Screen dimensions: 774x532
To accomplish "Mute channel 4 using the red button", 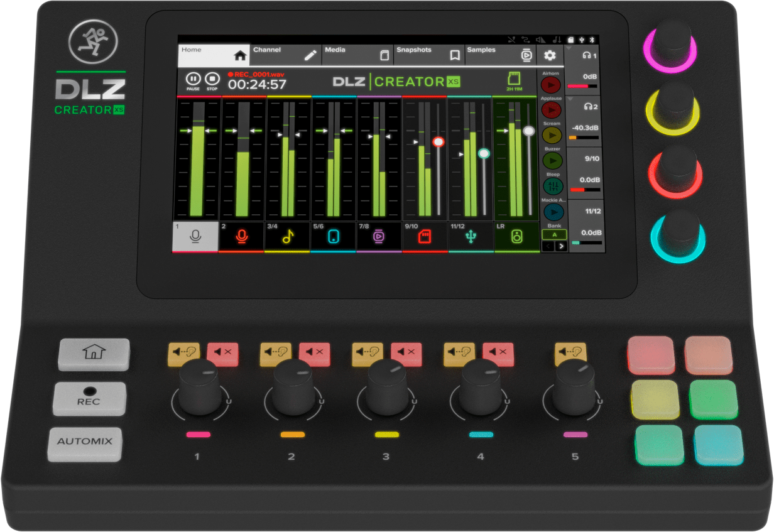I will [x=498, y=354].
